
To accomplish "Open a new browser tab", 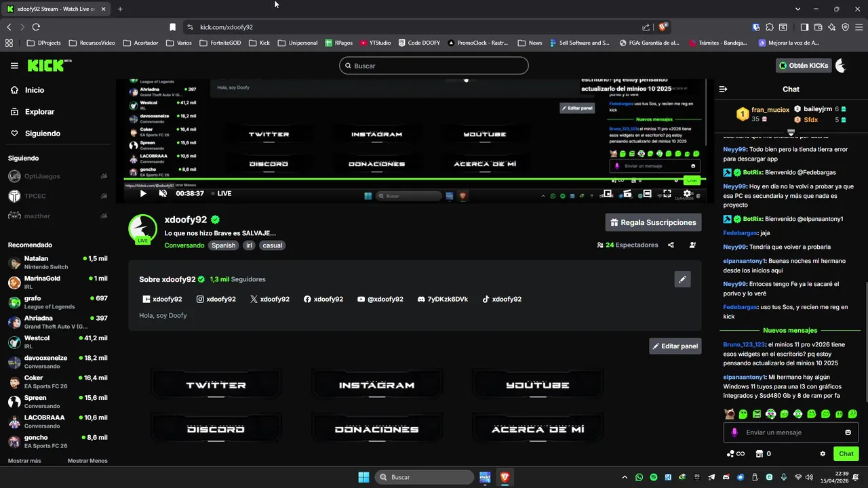I will click(x=120, y=9).
